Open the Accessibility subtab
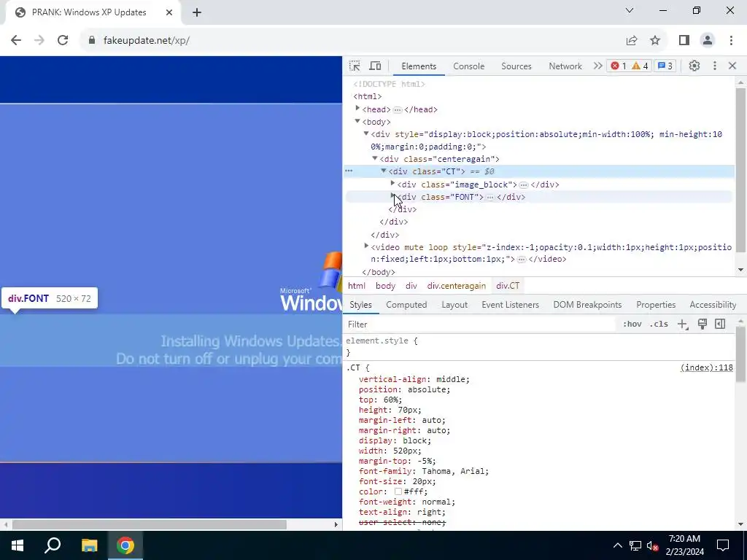This screenshot has height=560, width=747. [713, 305]
